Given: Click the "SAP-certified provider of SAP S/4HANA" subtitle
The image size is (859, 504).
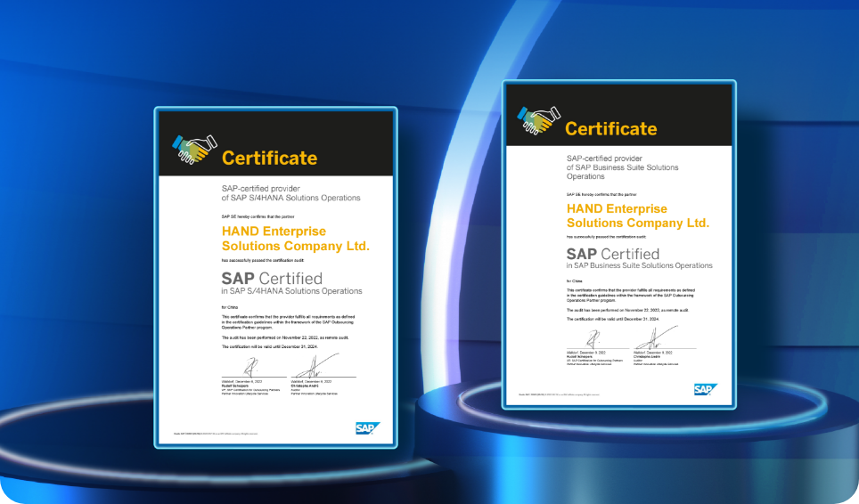Looking at the screenshot, I should [290, 193].
